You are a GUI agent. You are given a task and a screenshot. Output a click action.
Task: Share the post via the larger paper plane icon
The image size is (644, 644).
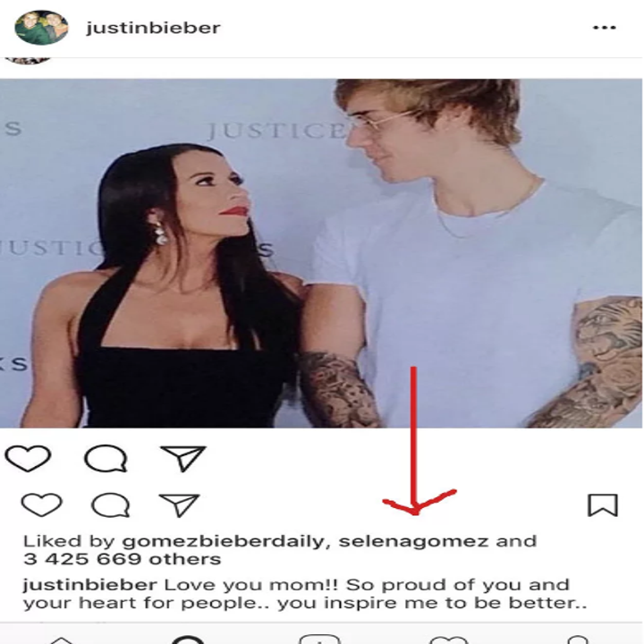click(183, 458)
